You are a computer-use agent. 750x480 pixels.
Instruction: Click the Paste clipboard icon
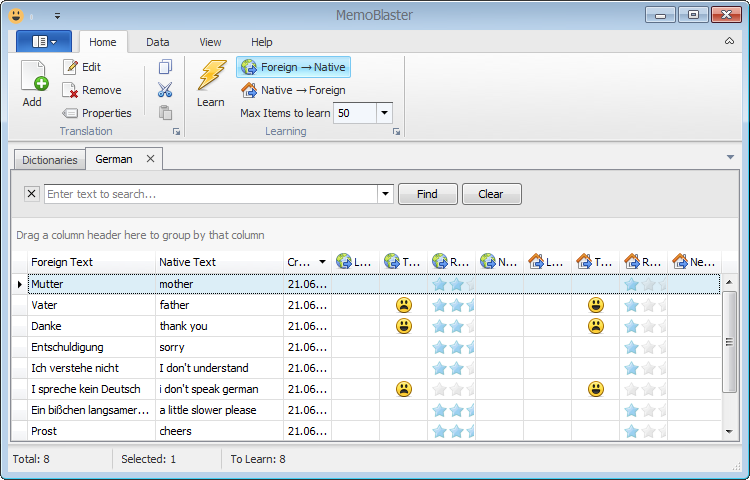click(x=165, y=113)
